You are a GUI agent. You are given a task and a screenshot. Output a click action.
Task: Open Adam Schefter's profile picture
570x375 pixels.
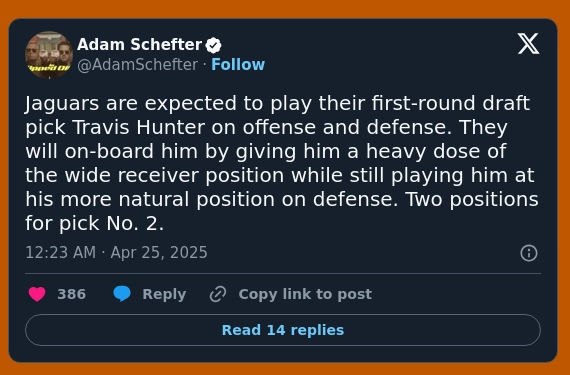(49, 55)
